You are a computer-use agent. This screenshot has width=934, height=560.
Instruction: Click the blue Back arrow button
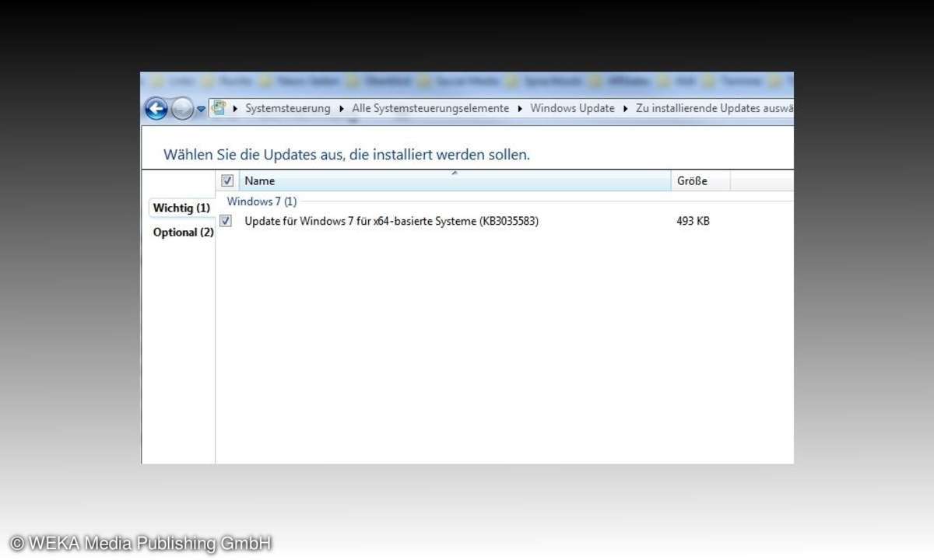pyautogui.click(x=156, y=109)
